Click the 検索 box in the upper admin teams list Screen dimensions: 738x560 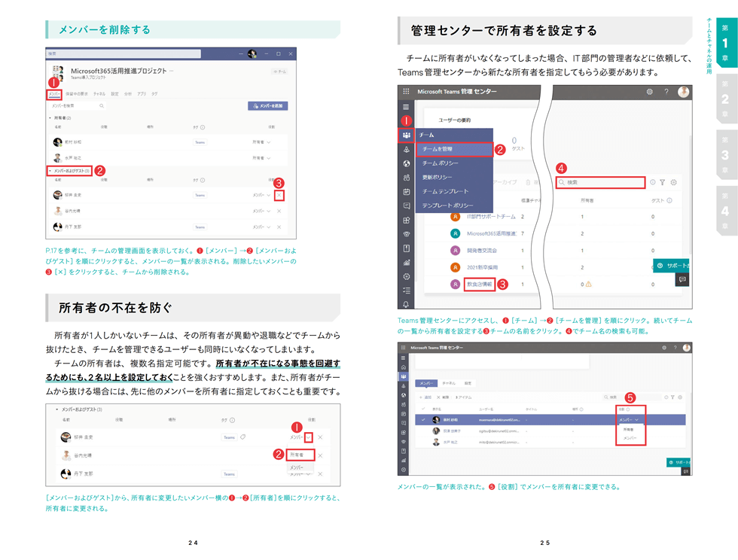click(x=601, y=182)
